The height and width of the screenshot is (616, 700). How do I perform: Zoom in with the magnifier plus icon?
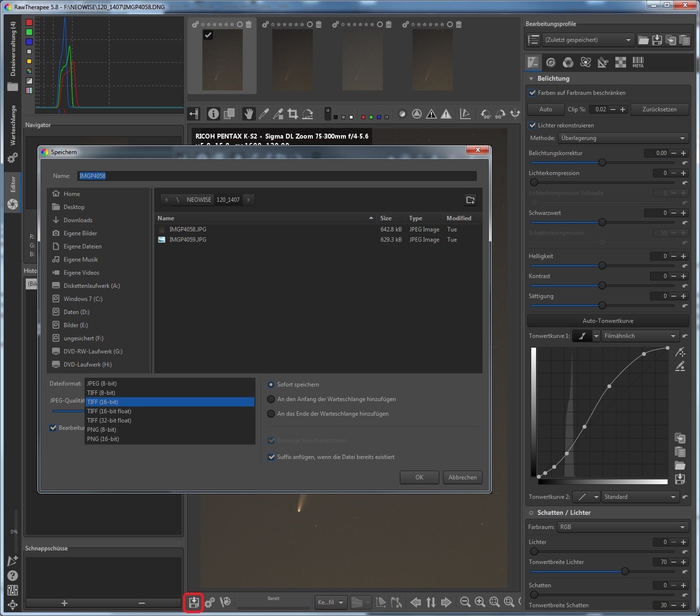point(480,602)
